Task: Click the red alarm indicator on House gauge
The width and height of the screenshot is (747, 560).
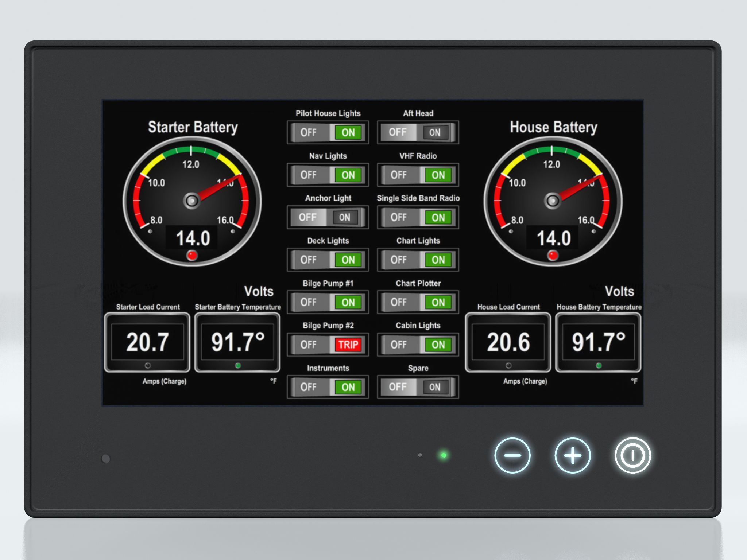Action: pyautogui.click(x=553, y=255)
